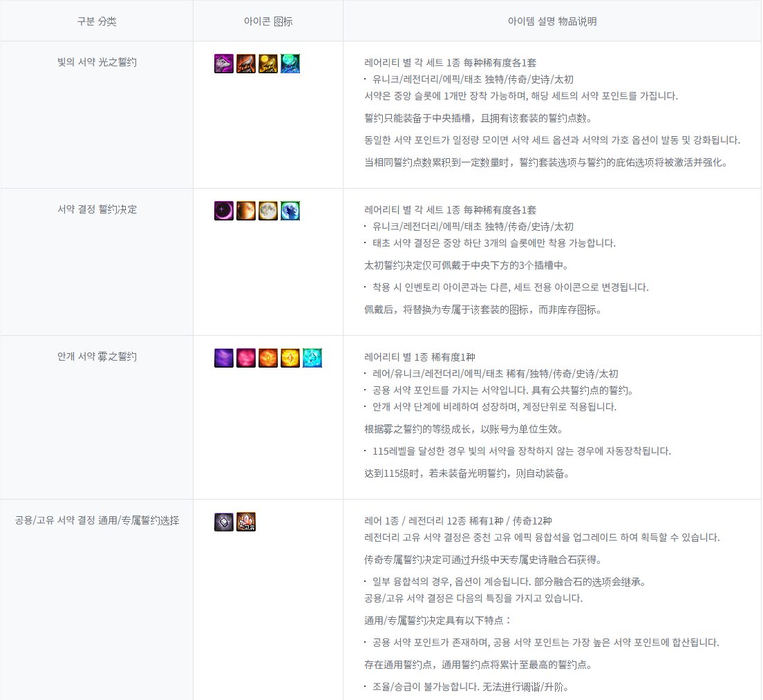Click the white full moon icon
763x700 pixels.
tap(268, 211)
